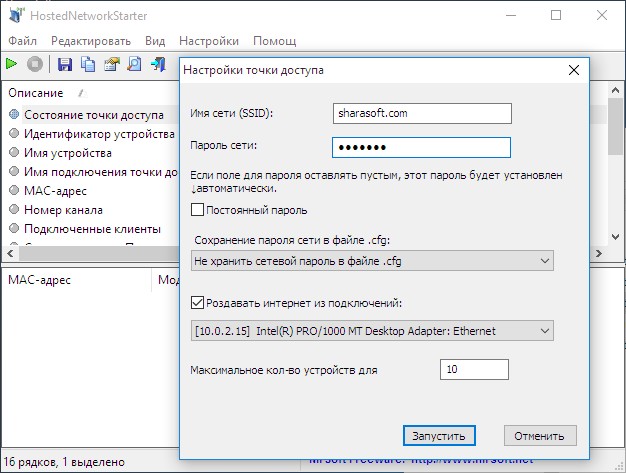
Task: Click the horizontal scroll left arrow
Action: 10,253
